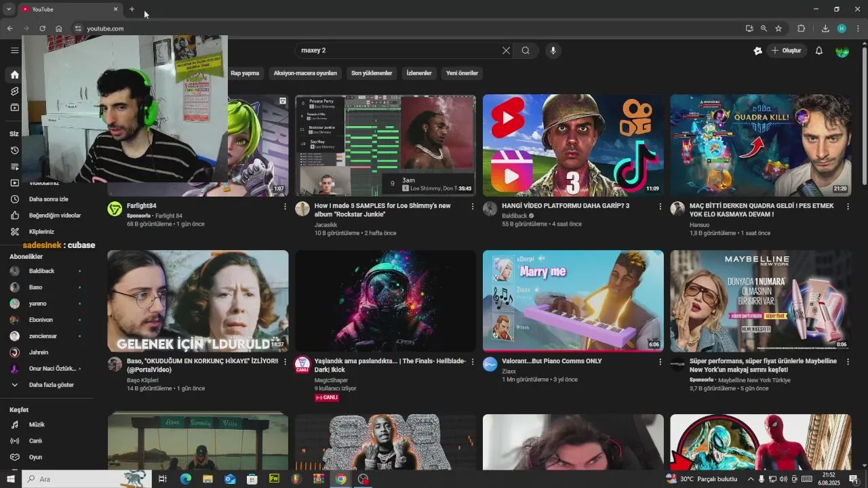
Task: Click the Oluştur create button
Action: [x=787, y=50]
